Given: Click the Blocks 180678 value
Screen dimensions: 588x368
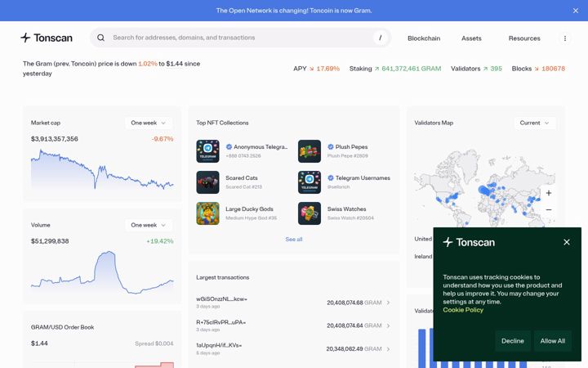Looking at the screenshot, I should pos(553,69).
